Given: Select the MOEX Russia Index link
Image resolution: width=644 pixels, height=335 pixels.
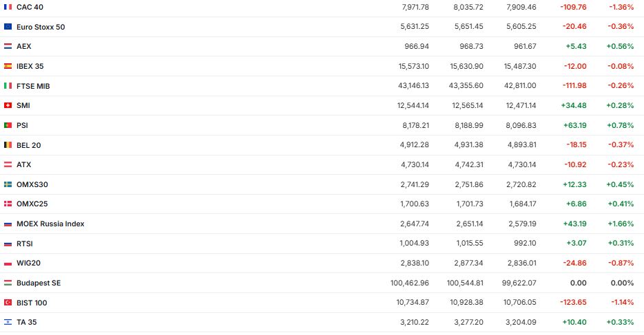Looking at the screenshot, I should click(50, 224).
